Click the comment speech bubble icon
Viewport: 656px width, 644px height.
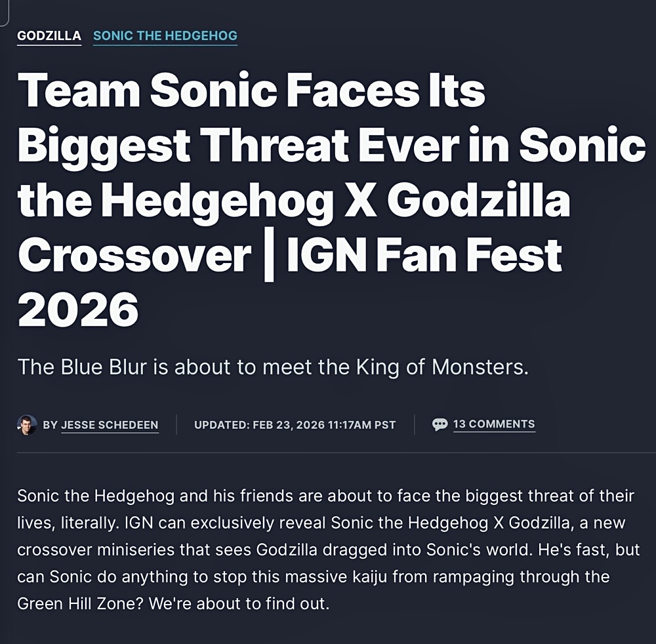tap(441, 424)
